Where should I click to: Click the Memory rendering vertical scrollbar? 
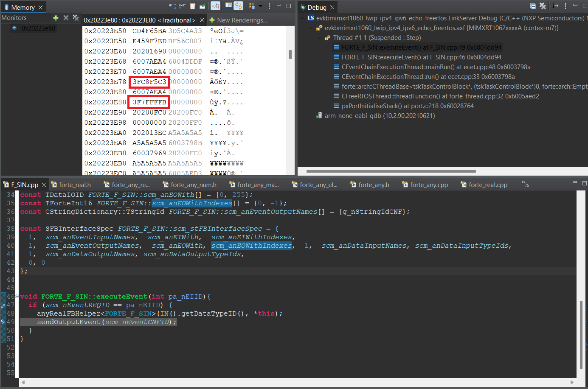(290, 54)
